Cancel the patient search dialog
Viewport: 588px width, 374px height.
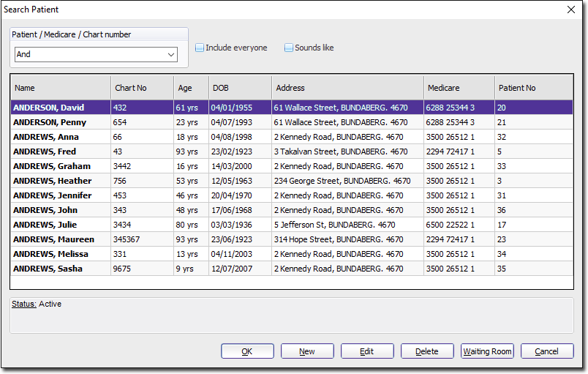pyautogui.click(x=546, y=351)
